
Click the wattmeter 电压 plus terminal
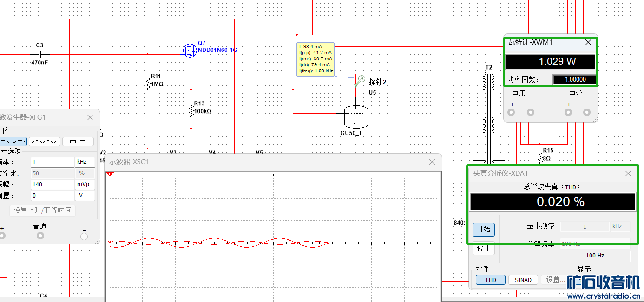(x=512, y=112)
